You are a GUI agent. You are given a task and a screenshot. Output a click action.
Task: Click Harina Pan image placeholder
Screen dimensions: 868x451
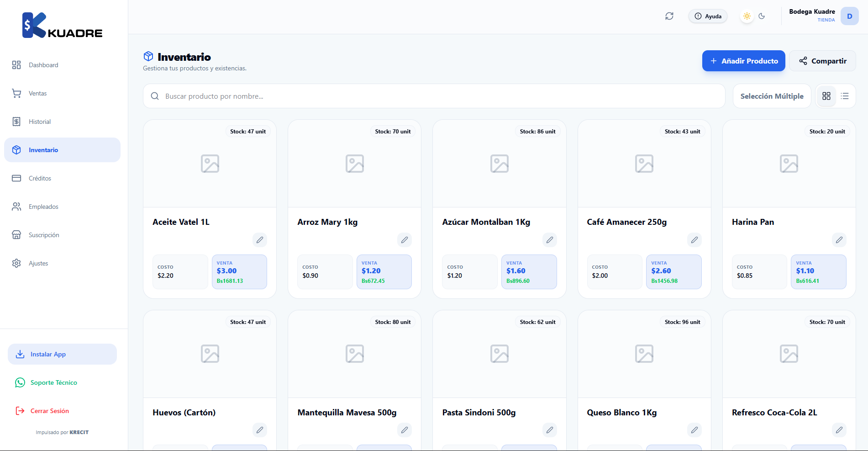tap(789, 164)
